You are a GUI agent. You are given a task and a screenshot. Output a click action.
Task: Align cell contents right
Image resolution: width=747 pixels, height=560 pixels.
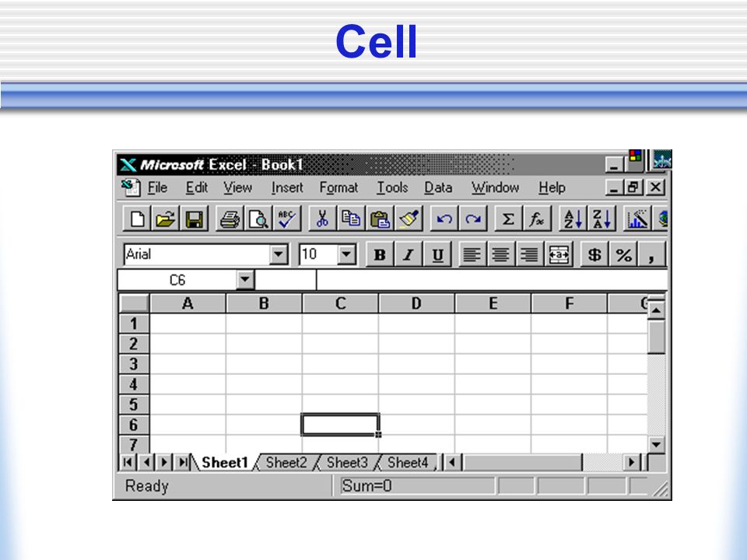[529, 255]
